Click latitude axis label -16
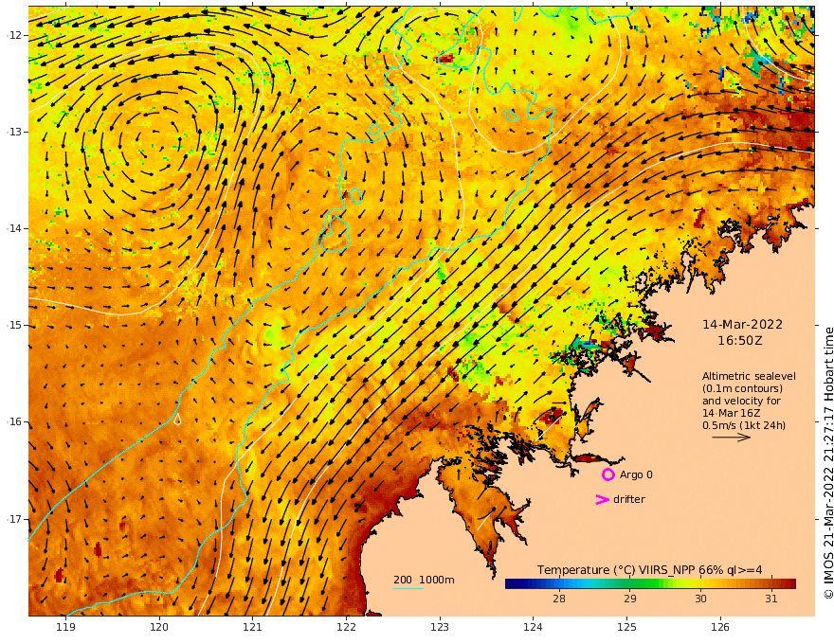 14,421
